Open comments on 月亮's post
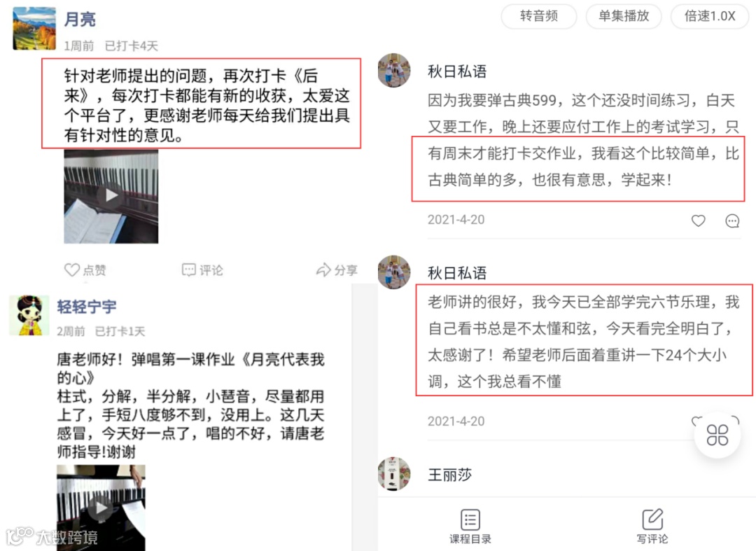756x551 pixels. click(x=202, y=270)
